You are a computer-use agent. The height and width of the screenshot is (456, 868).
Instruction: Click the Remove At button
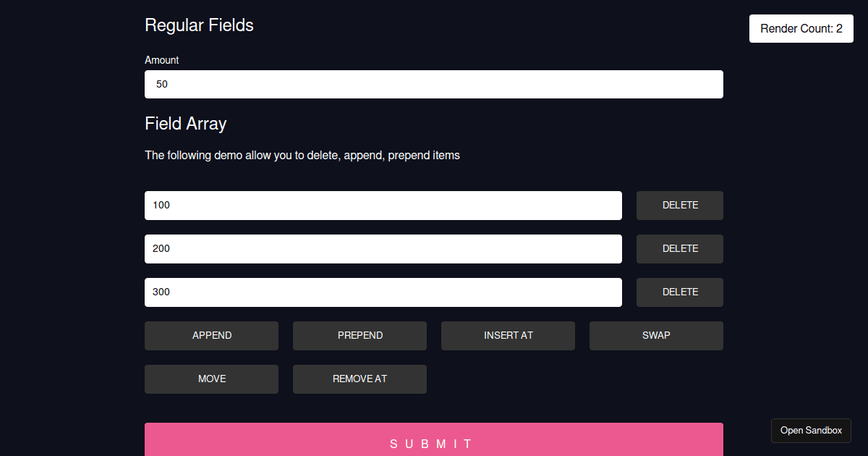pos(359,379)
